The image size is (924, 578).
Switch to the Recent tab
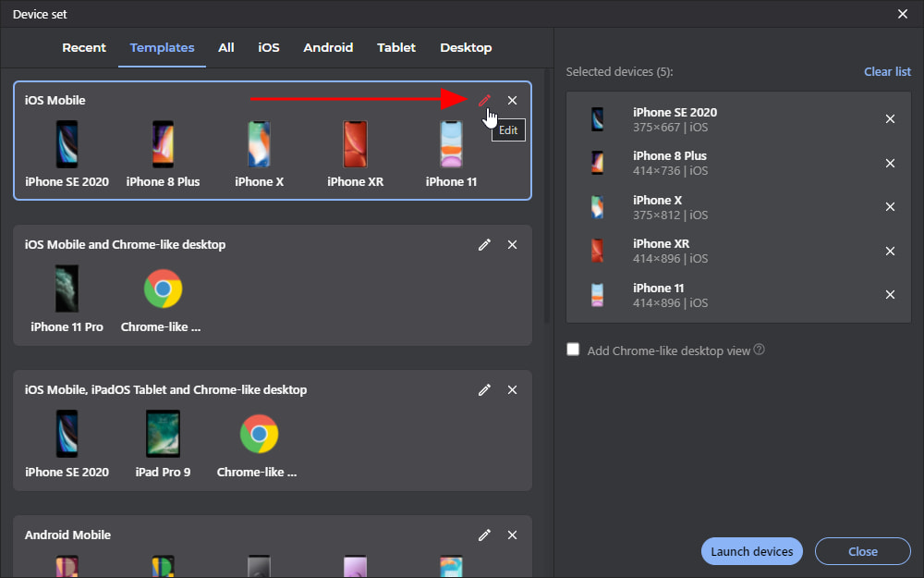(84, 48)
